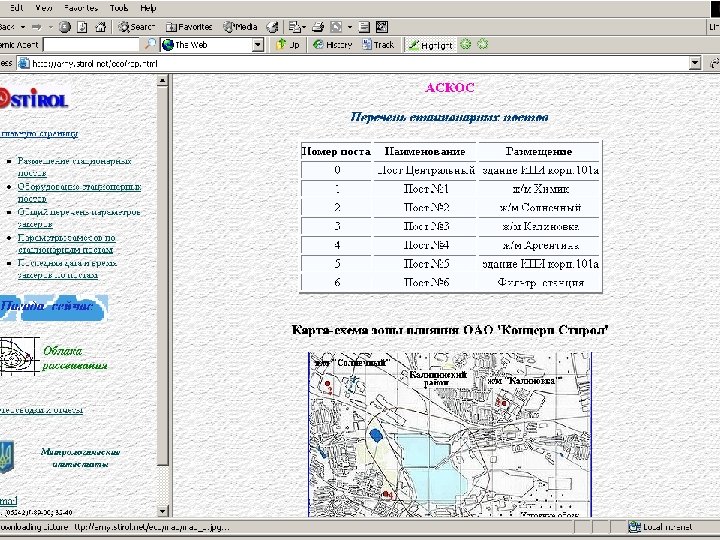Click the Track toolbar button
The image size is (720, 540).
click(x=378, y=45)
